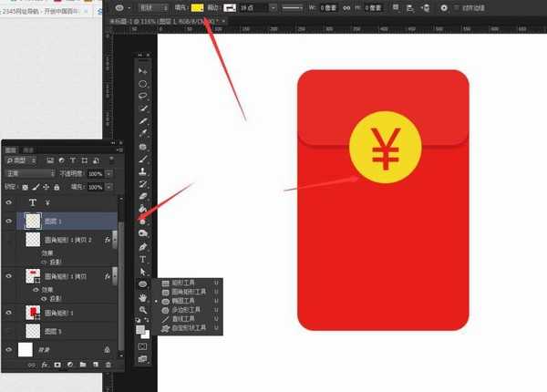Click the yellow fill color swatch
This screenshot has height=392, width=547.
pos(197,8)
